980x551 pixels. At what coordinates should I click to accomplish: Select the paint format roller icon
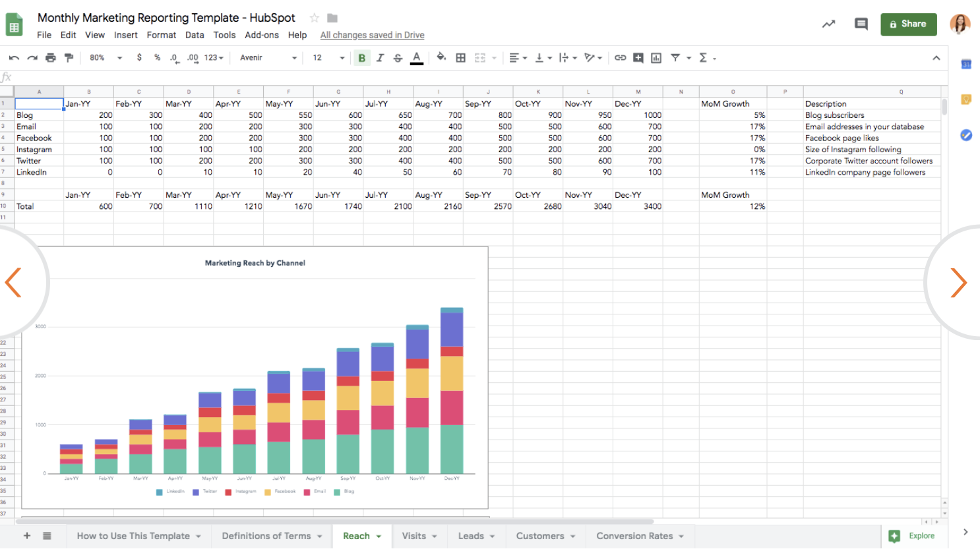pyautogui.click(x=69, y=58)
